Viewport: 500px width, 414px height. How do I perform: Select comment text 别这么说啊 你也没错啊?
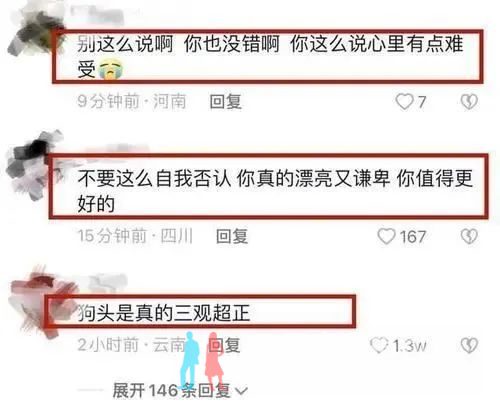point(178,44)
